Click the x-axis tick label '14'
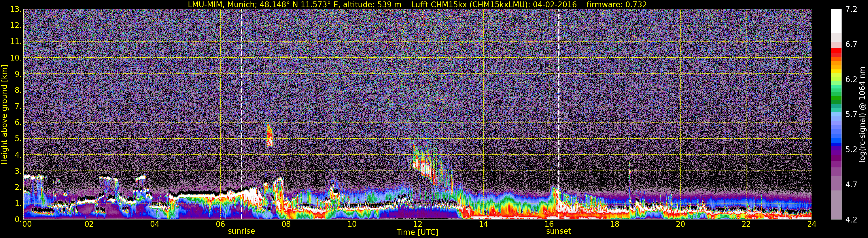This screenshot has width=868, height=238. pyautogui.click(x=483, y=224)
